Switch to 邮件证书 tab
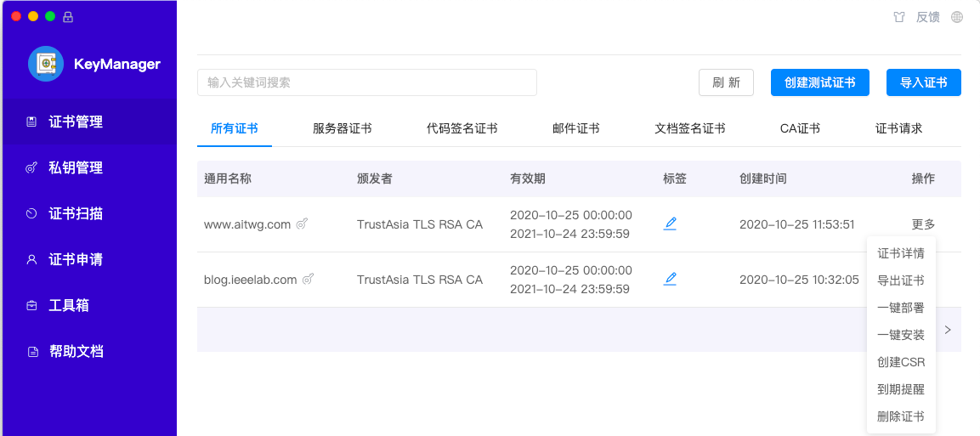980x436 pixels. [576, 128]
